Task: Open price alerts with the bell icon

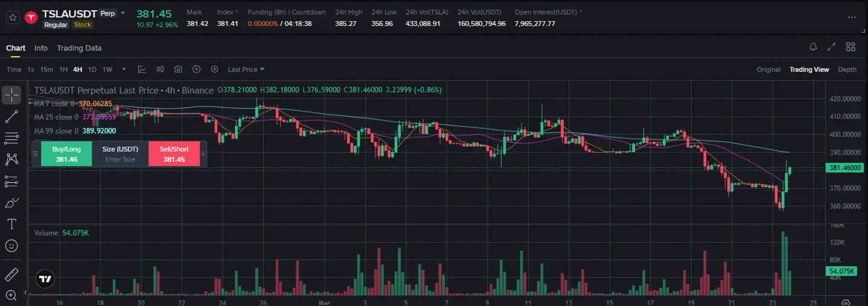Action: 813,47
